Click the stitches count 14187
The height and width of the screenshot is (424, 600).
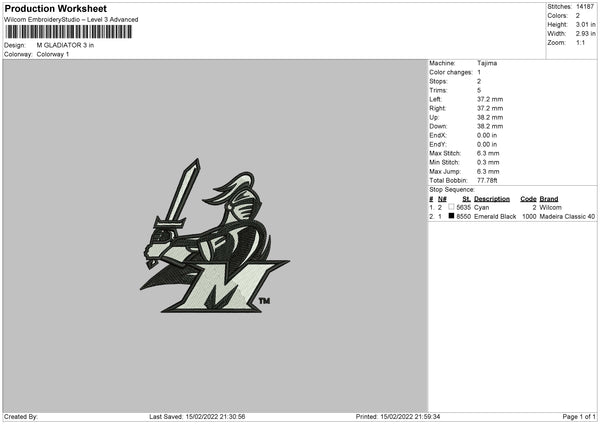point(585,7)
